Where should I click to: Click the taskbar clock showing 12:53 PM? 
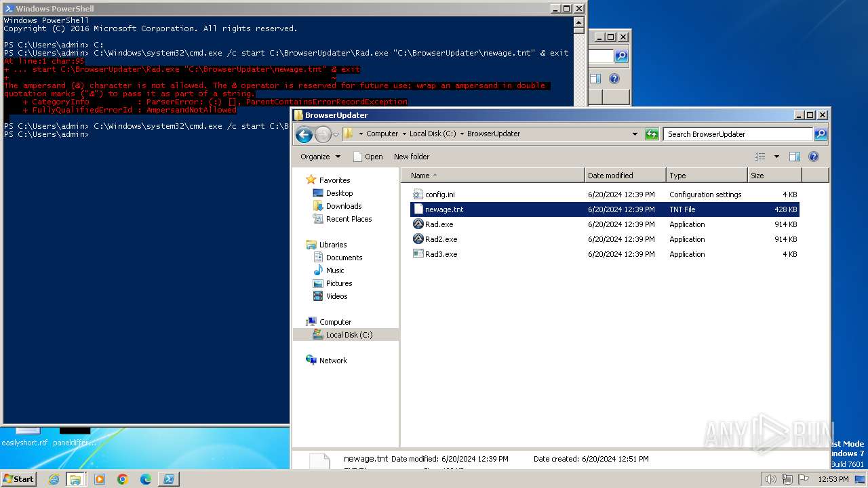click(833, 479)
